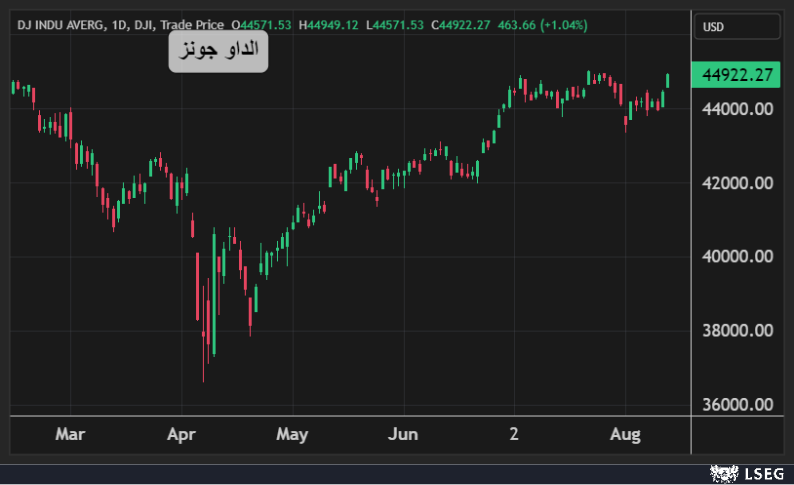Select Aug on the time axis
The width and height of the screenshot is (794, 485).
coord(625,435)
